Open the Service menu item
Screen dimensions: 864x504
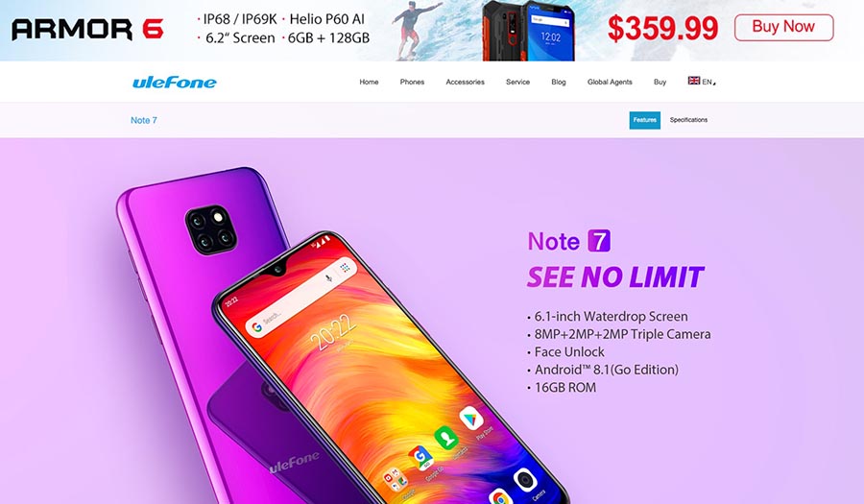(518, 82)
